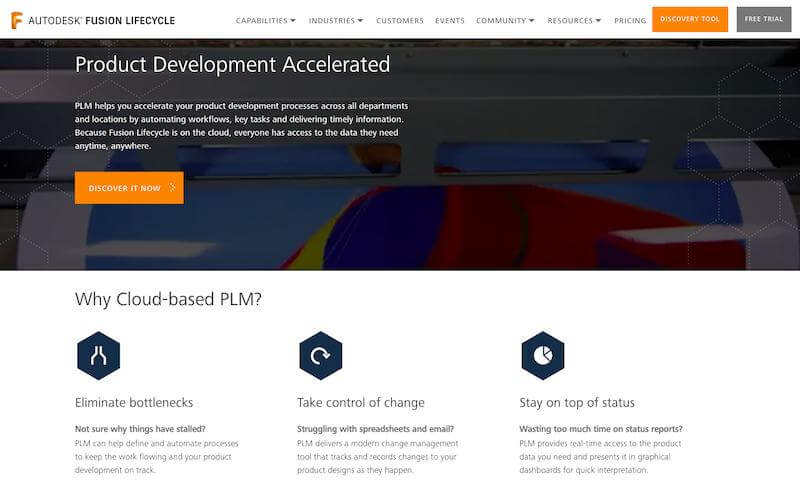The height and width of the screenshot is (499, 800).
Task: Expand the Community dropdown menu
Action: 505,20
